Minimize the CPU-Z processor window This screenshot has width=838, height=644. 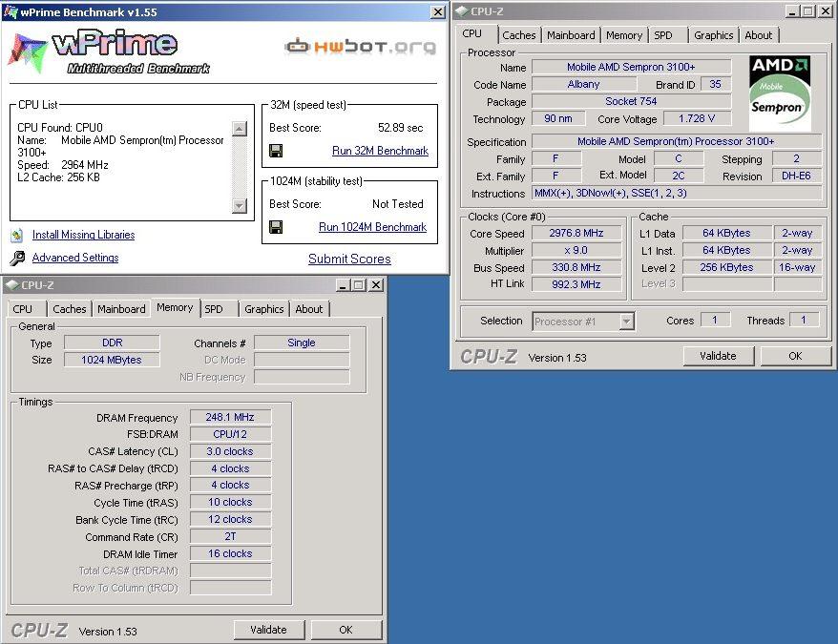tap(792, 11)
